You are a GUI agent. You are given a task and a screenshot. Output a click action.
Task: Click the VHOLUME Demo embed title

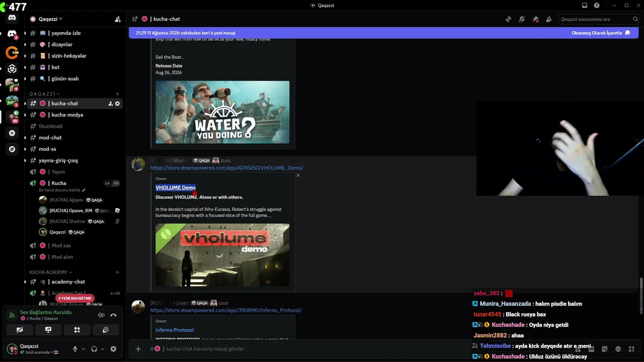[x=176, y=188]
